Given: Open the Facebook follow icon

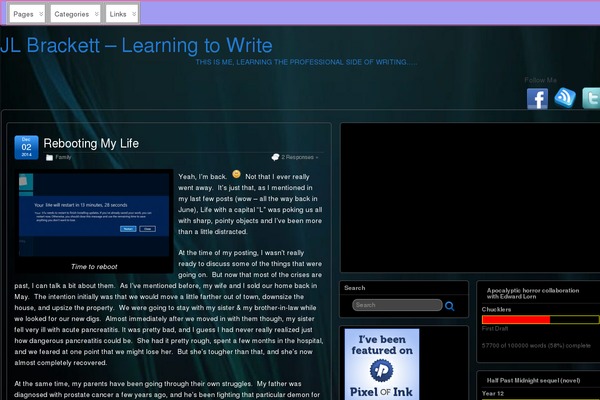Looking at the screenshot, I should coord(538,98).
